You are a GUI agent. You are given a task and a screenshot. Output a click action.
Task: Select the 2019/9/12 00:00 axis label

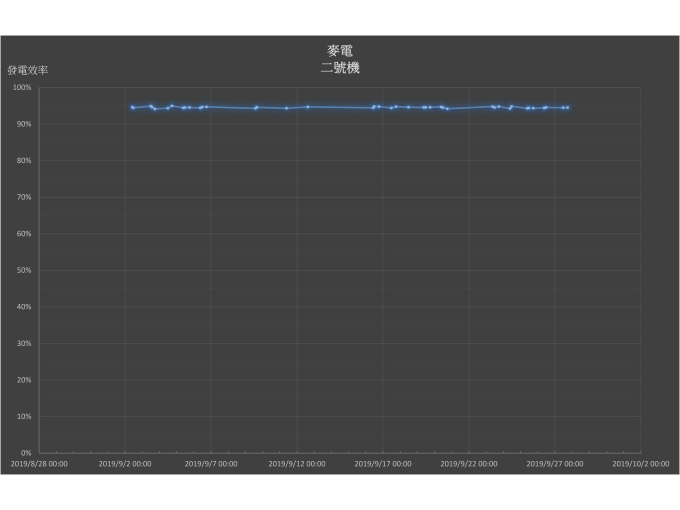point(297,464)
